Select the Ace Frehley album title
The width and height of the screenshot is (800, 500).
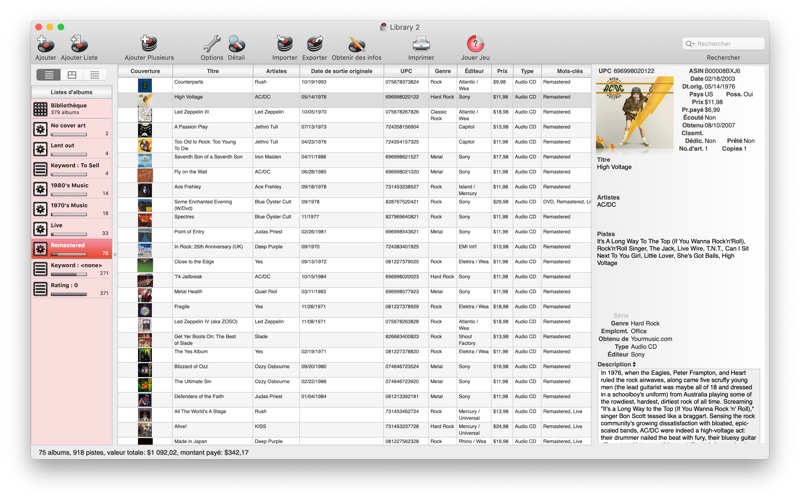point(188,187)
